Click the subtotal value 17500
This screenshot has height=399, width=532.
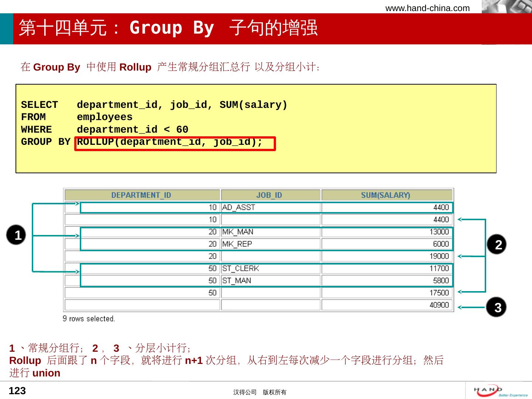click(439, 293)
